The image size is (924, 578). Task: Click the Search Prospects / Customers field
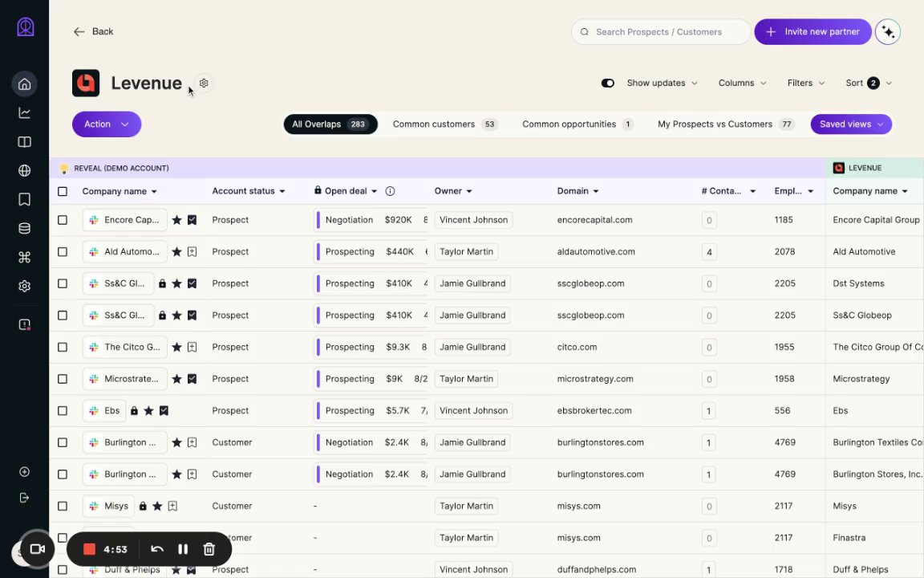coord(661,32)
